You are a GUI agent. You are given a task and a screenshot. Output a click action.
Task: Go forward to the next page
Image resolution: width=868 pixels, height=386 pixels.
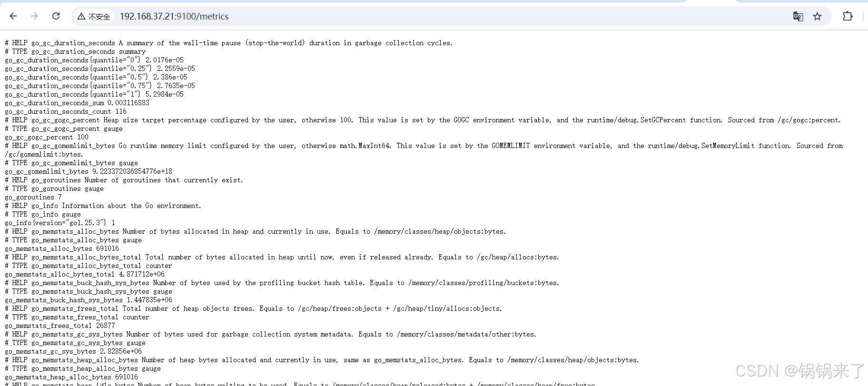pos(34,16)
